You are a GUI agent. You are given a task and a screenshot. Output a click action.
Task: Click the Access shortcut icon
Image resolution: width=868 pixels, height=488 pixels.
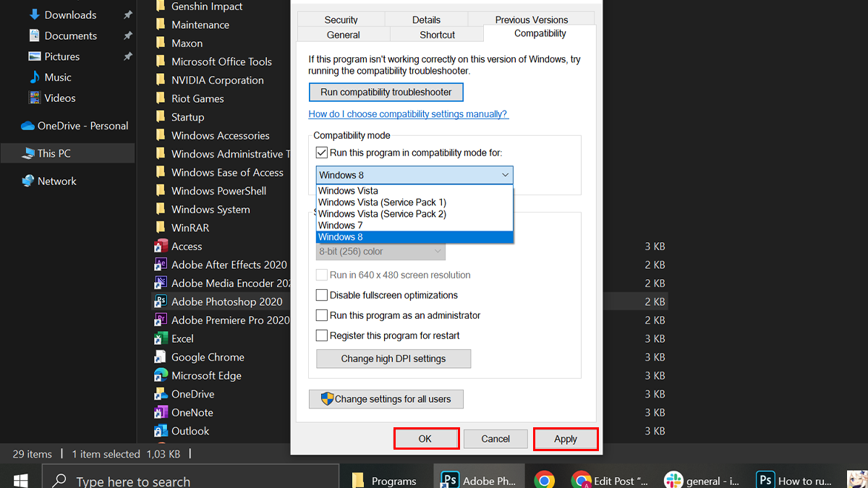tap(161, 247)
